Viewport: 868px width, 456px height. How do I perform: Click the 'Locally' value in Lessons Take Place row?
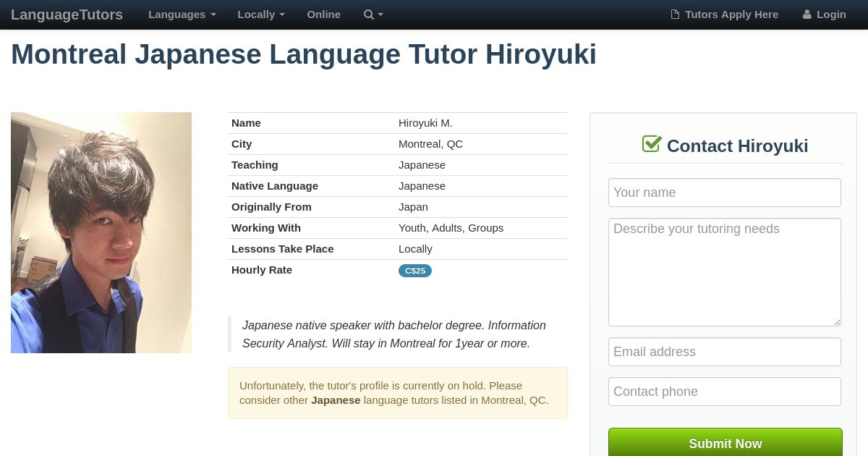tap(415, 249)
